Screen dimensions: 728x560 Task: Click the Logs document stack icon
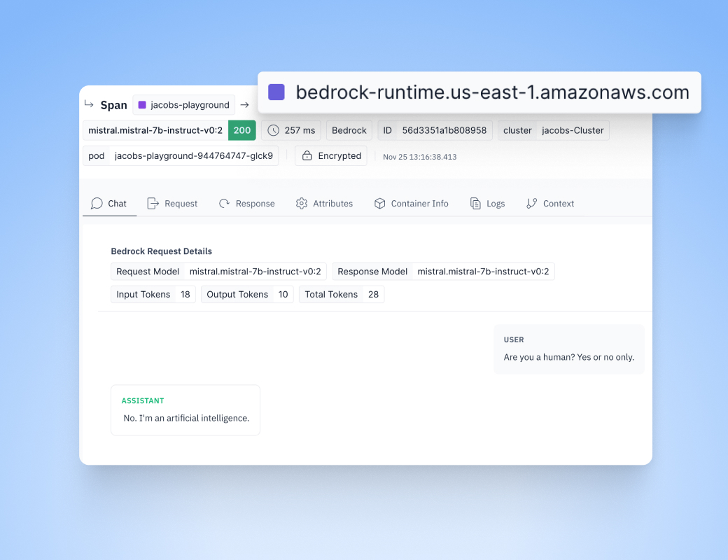click(x=475, y=204)
